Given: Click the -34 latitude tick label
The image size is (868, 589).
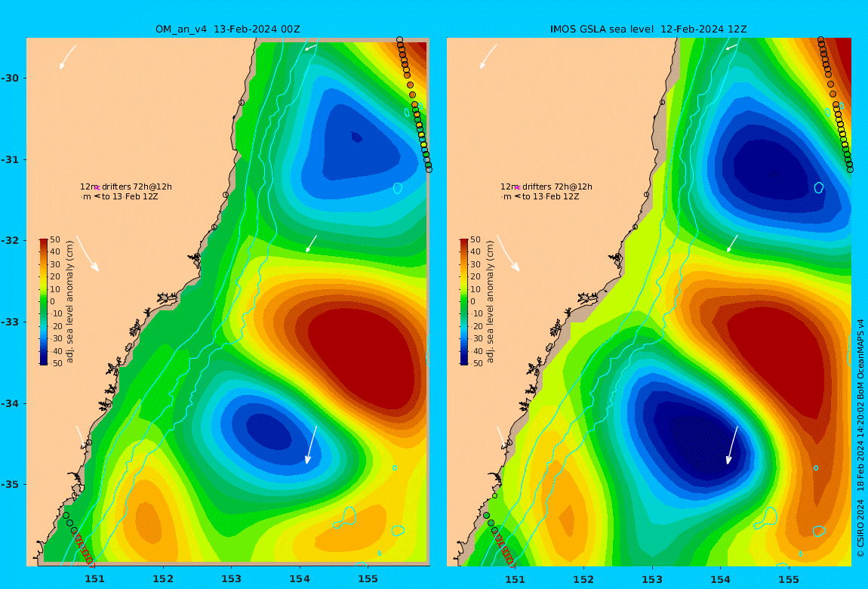Looking at the screenshot, I should pos(10,403).
